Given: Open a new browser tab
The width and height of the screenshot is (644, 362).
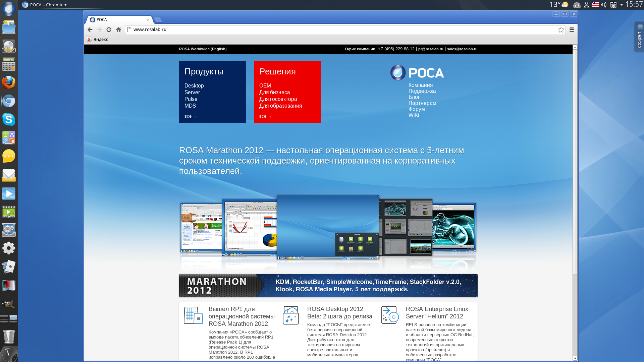Looking at the screenshot, I should (x=158, y=20).
